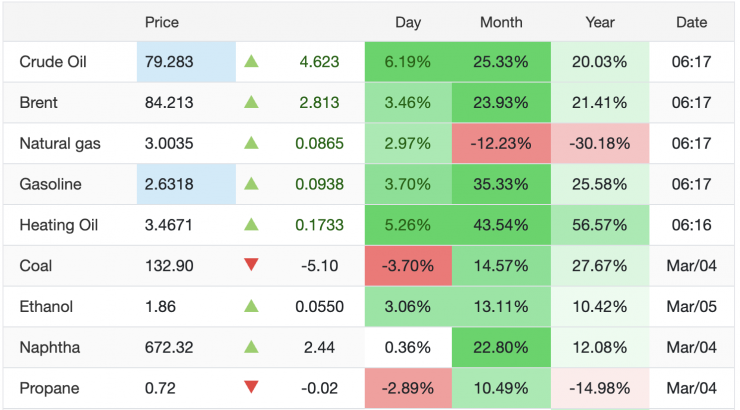Click the Ethanol green up arrow
Viewport: 740px width, 410px height.
(252, 307)
